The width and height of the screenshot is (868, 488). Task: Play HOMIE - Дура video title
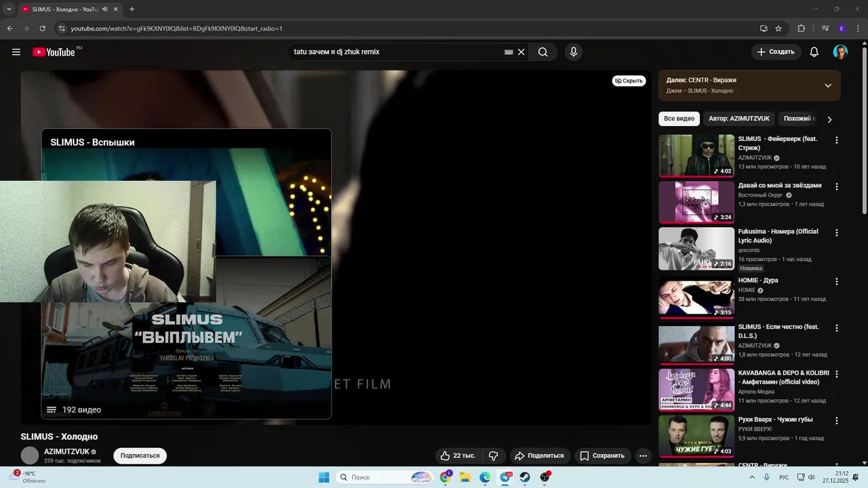(x=758, y=281)
